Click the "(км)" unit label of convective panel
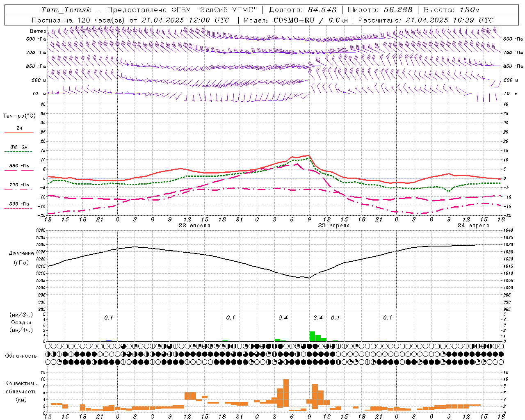The width and height of the screenshot is (525, 420). [x=21, y=399]
